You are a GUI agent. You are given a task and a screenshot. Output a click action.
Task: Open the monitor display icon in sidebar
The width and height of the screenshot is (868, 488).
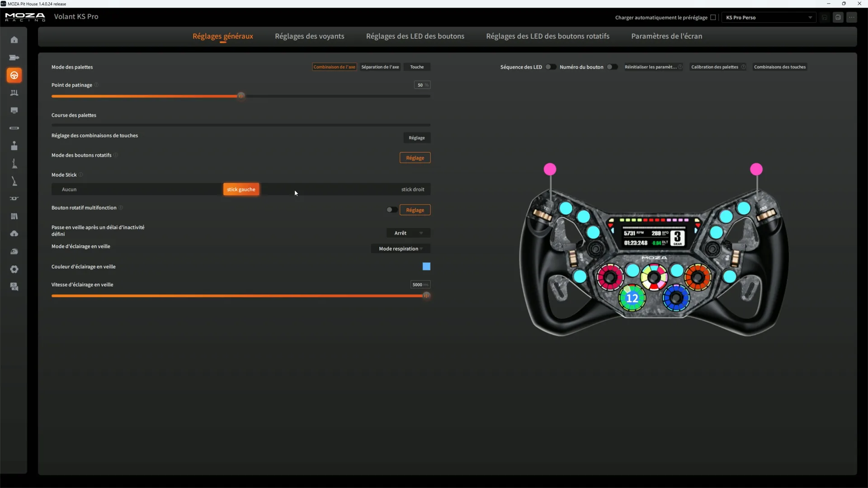(14, 110)
